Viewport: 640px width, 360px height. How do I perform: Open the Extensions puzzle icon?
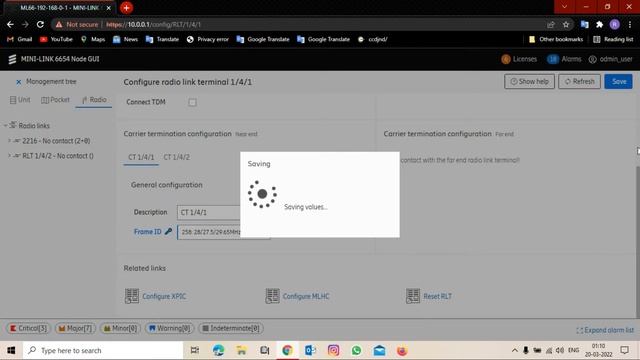point(599,24)
